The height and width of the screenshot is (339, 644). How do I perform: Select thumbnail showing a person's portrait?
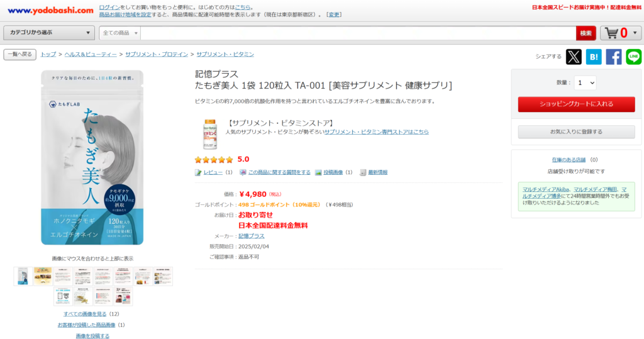click(123, 296)
